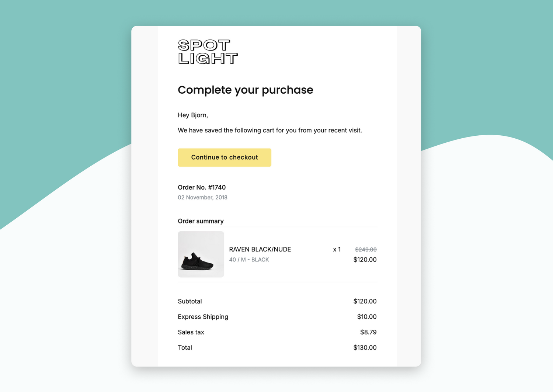Select the Sales tax amount $8.79

pos(368,332)
